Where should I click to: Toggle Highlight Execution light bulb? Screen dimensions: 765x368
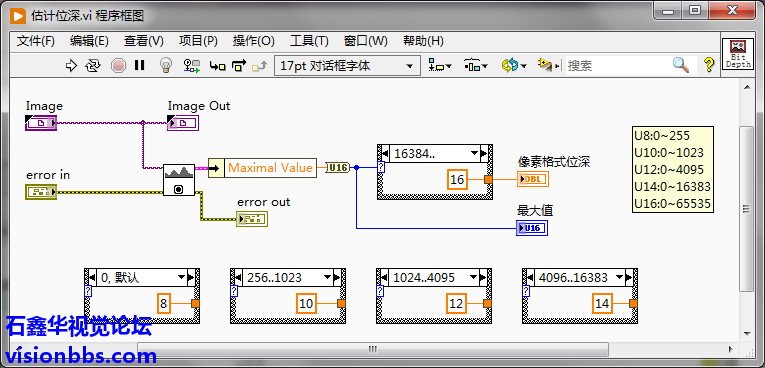(x=166, y=65)
